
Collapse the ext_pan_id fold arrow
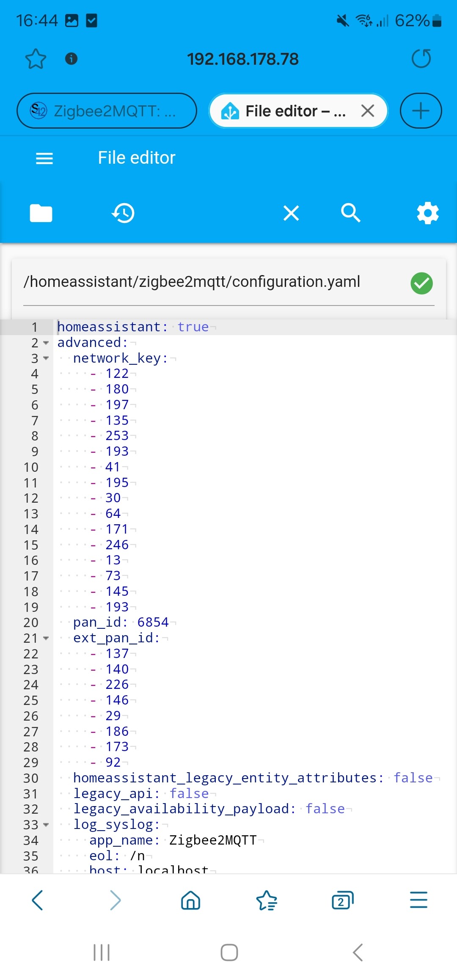[46, 638]
